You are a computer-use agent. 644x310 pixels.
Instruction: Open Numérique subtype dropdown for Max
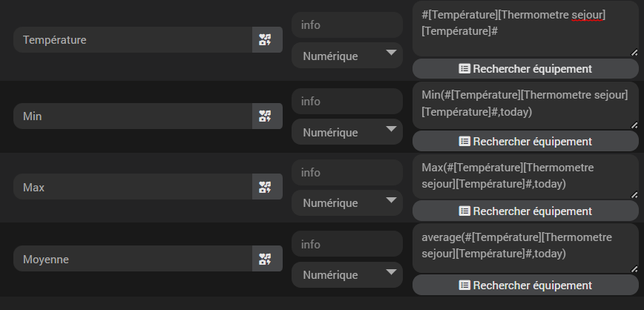tap(346, 202)
